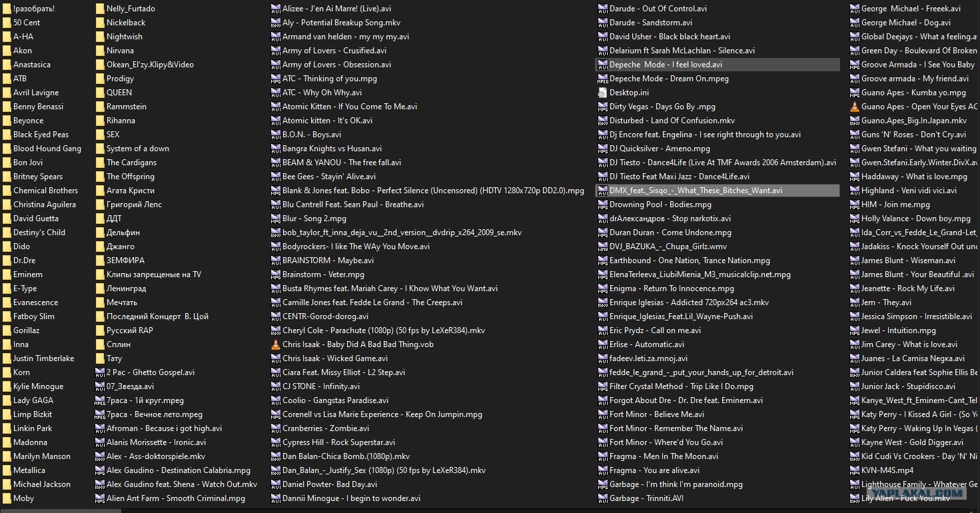Select Army of Lovers - Crusified.avi
980x513 pixels.
pyautogui.click(x=334, y=51)
